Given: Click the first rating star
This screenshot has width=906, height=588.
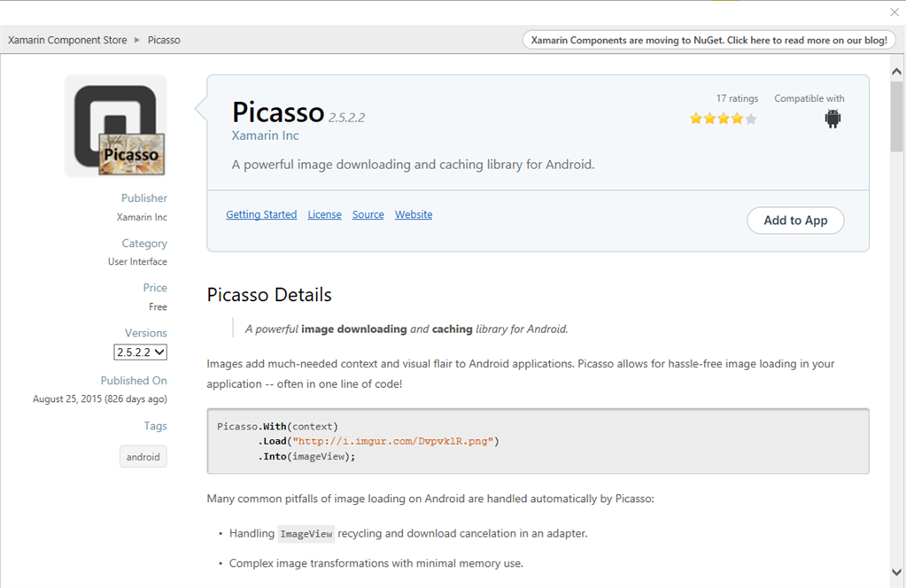Looking at the screenshot, I should 696,119.
